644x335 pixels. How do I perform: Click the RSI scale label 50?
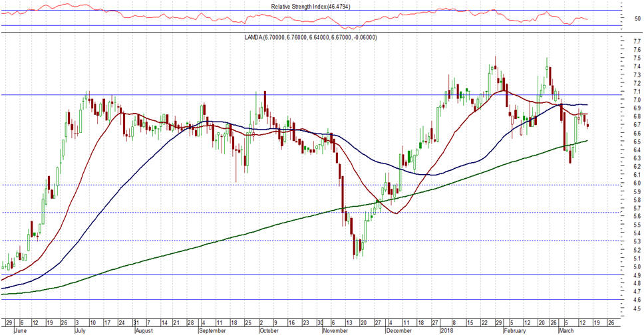[x=637, y=19]
